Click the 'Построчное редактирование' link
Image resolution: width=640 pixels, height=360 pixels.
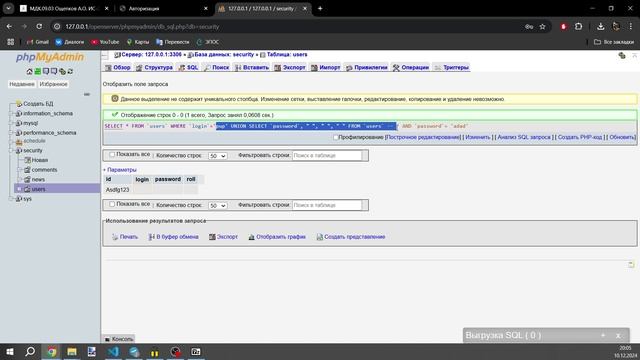click(x=423, y=138)
